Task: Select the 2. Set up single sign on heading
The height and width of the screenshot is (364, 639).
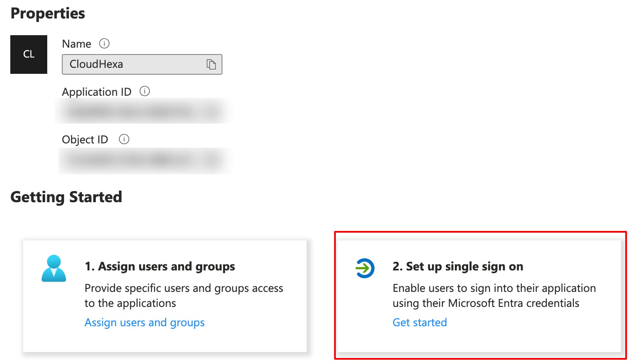Action: (x=458, y=267)
